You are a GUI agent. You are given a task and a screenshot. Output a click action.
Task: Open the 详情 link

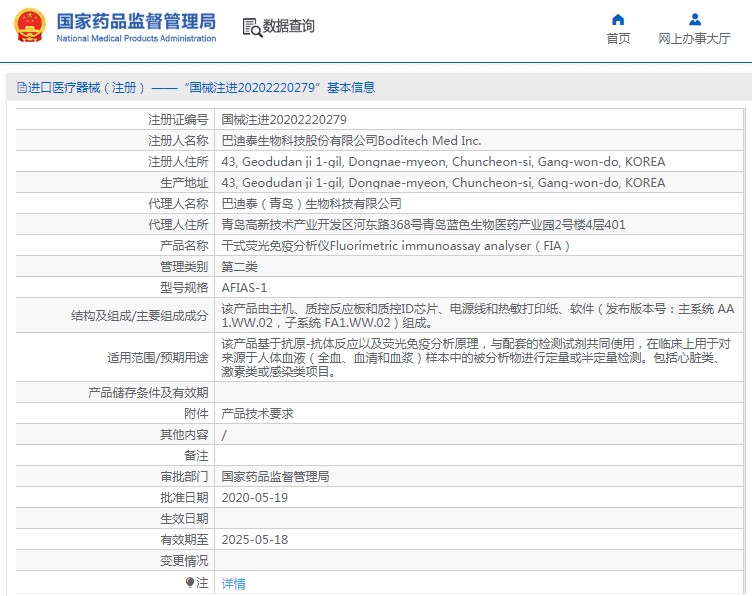(234, 584)
